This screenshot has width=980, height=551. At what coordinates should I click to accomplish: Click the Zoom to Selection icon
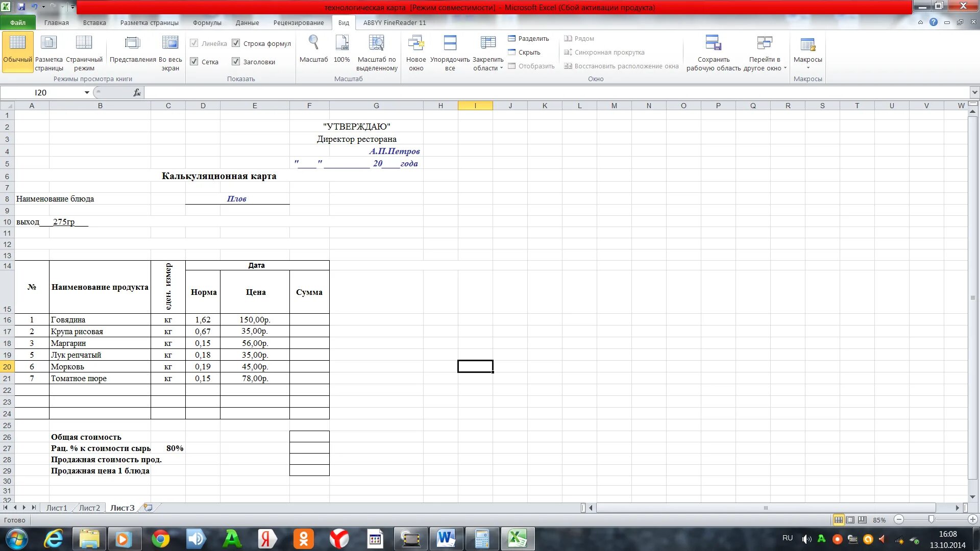377,43
